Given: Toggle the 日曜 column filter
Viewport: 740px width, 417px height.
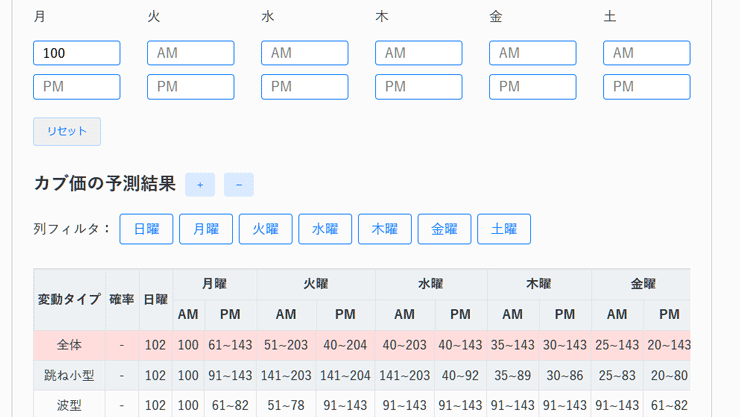Looking at the screenshot, I should click(x=146, y=229).
